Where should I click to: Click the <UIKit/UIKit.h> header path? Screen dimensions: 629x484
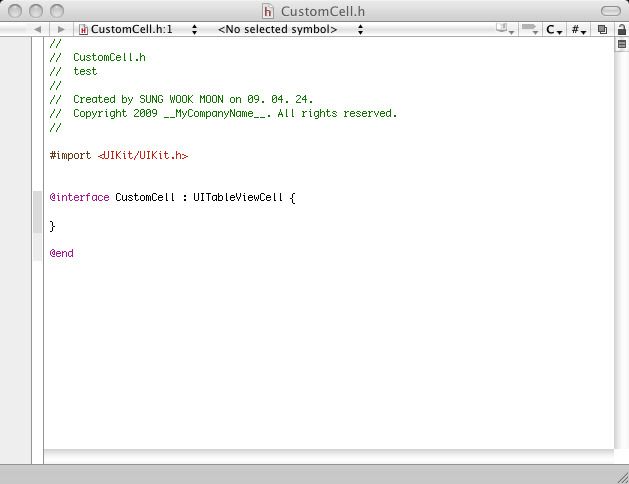[143, 155]
